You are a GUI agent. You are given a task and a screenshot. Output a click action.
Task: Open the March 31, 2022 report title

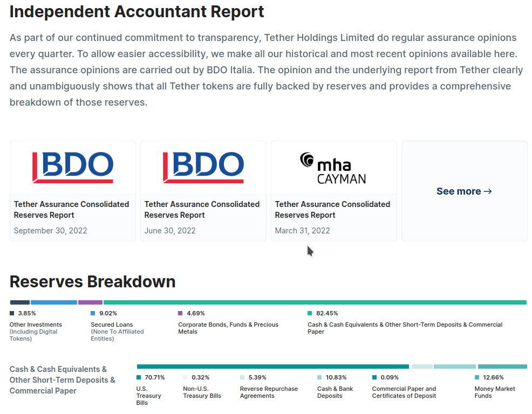(x=332, y=210)
